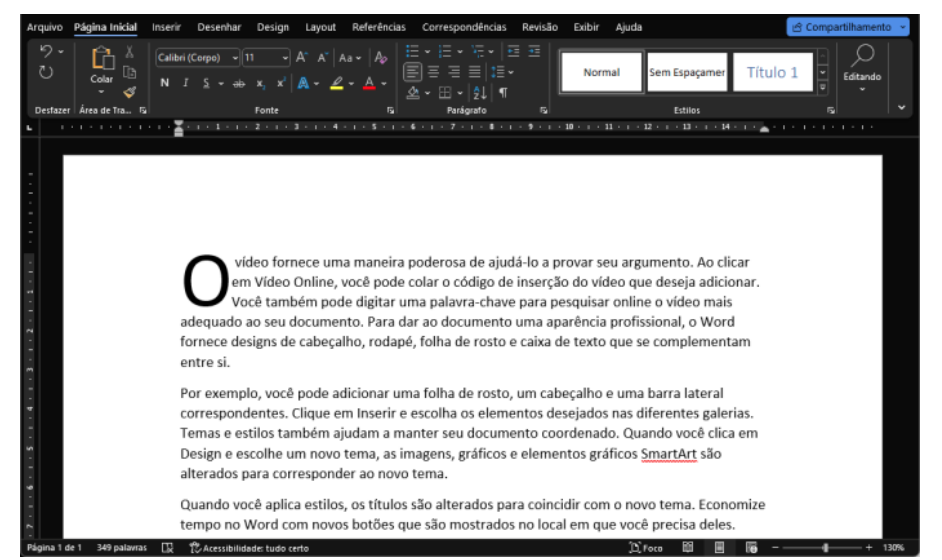The height and width of the screenshot is (560, 942).
Task: Apply yellow text highlight color
Action: pos(337,84)
